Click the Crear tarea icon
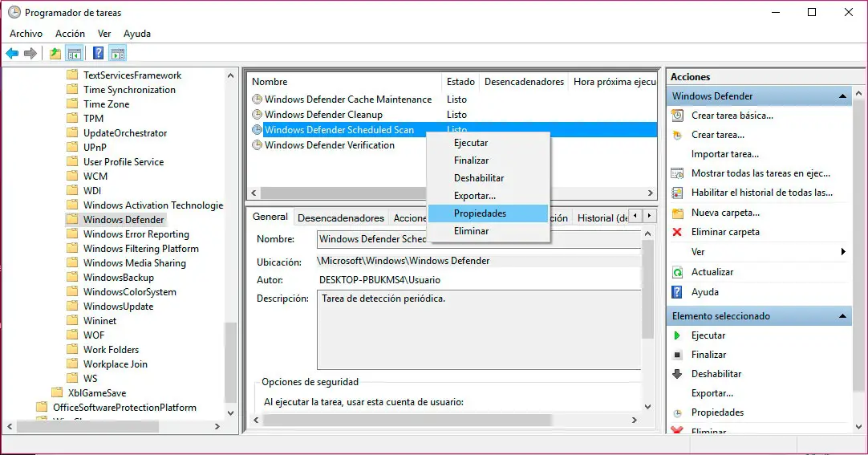 coord(677,135)
